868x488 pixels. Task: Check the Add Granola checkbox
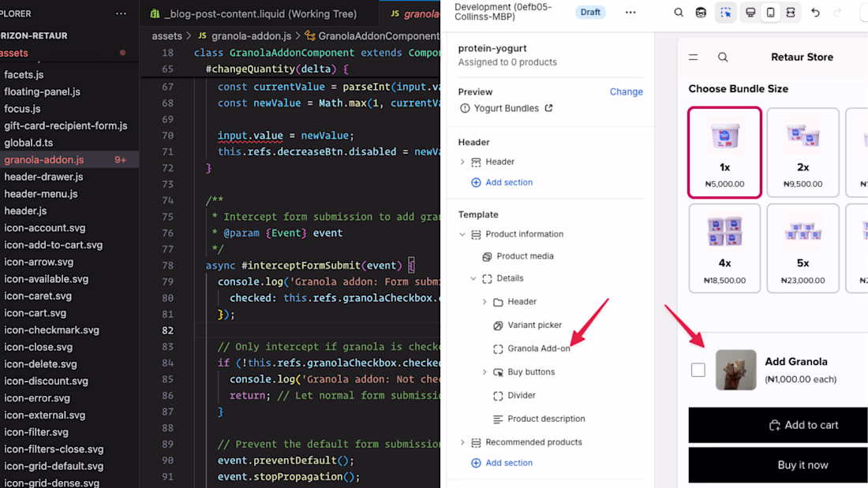[698, 370]
